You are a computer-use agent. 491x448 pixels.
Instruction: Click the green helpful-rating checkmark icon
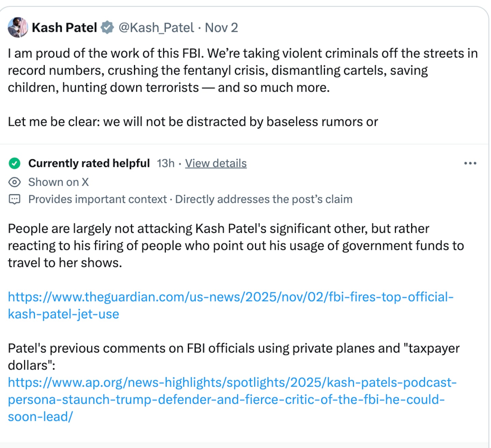(14, 164)
